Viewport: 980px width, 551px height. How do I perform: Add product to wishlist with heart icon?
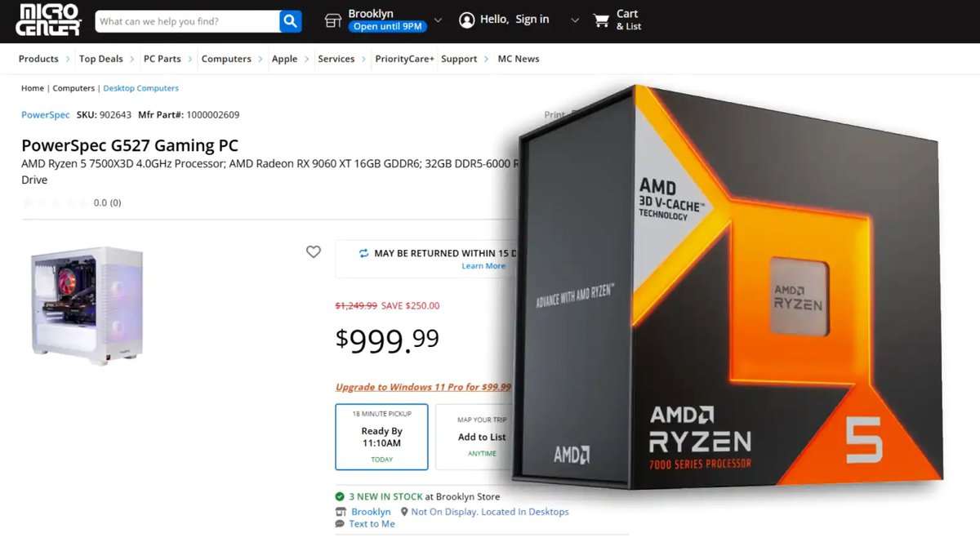coord(314,252)
